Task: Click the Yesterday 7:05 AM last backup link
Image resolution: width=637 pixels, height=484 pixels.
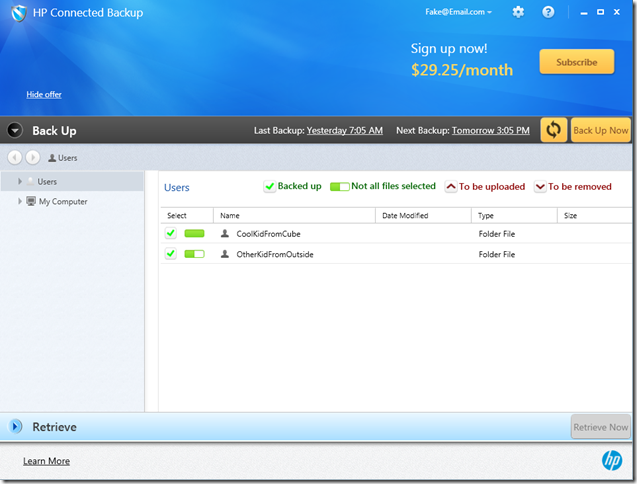Action: [344, 130]
